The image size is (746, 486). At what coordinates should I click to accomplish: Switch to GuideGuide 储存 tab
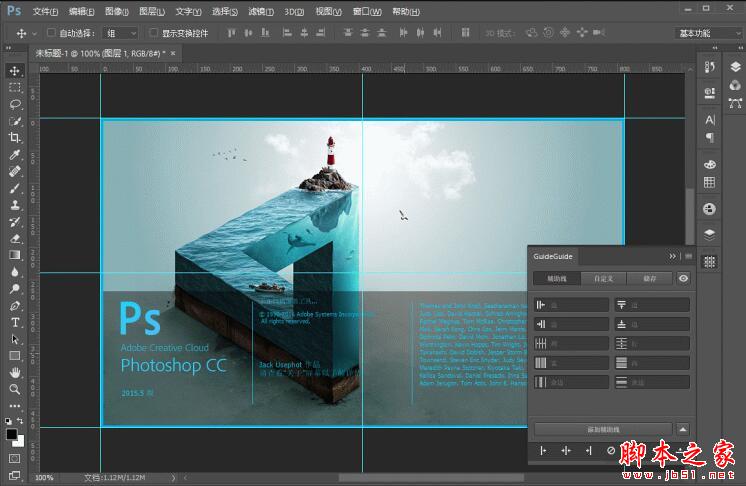click(649, 279)
